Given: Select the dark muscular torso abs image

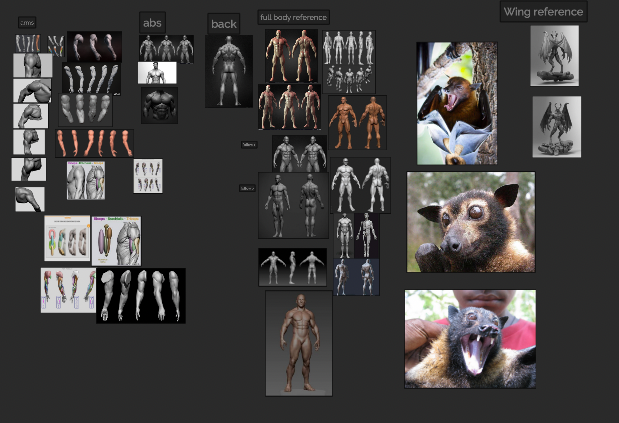Looking at the screenshot, I should point(159,105).
